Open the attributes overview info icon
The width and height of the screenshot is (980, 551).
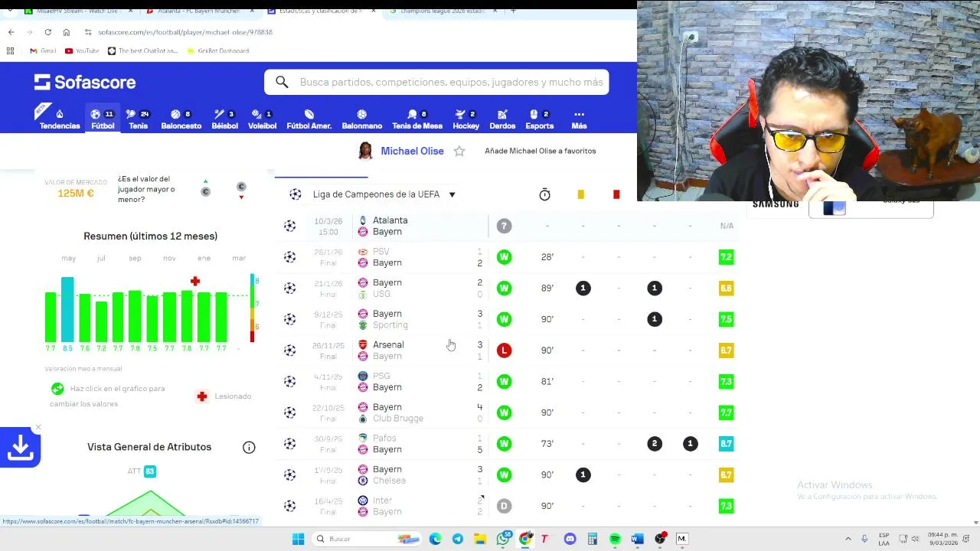(249, 448)
